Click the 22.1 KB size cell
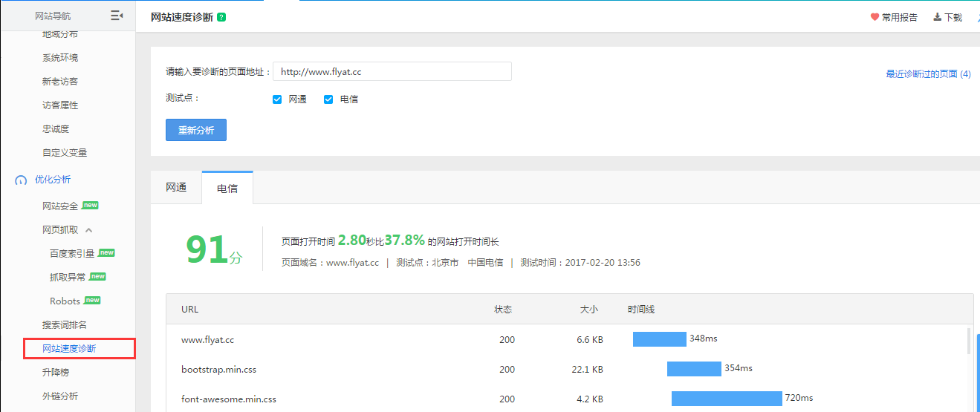This screenshot has width=980, height=412. tap(587, 370)
